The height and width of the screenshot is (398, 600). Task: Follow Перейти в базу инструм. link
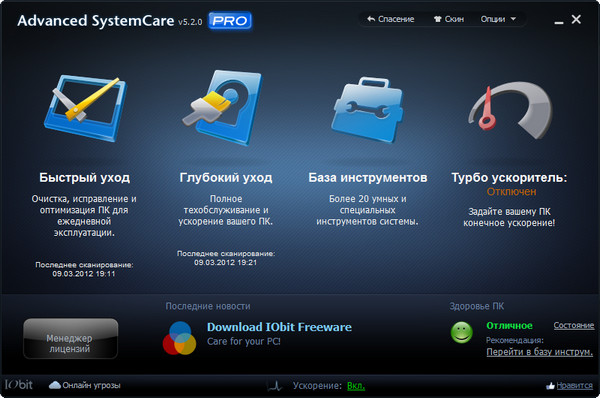(x=540, y=352)
